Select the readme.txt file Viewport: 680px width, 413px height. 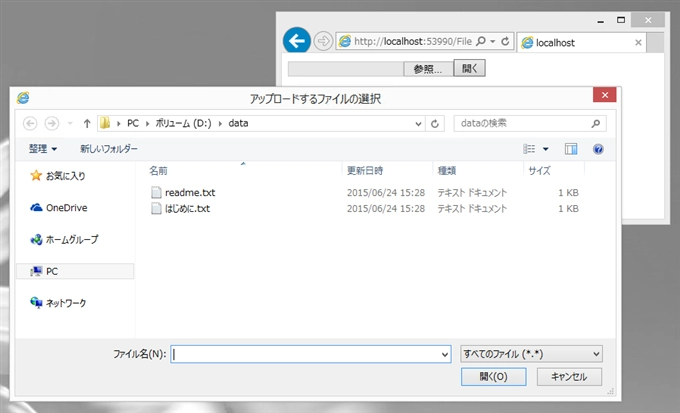190,193
